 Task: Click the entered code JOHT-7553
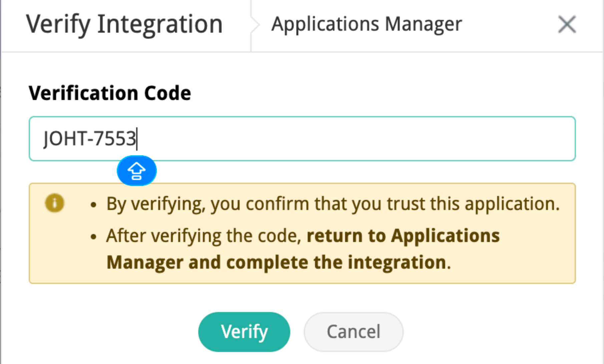[x=90, y=138]
